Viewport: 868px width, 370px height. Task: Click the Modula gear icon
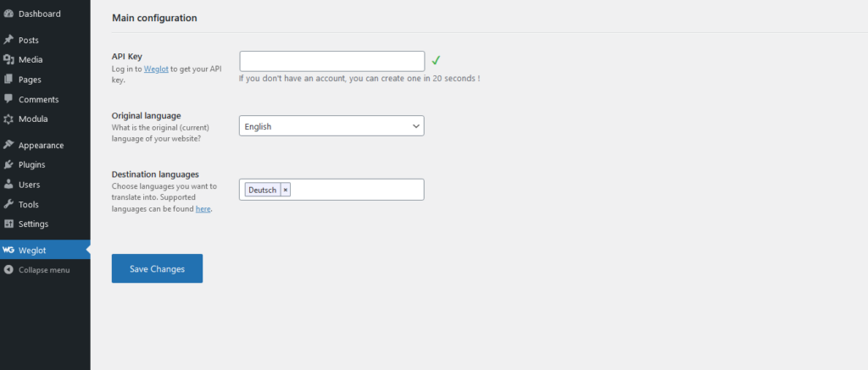click(8, 119)
